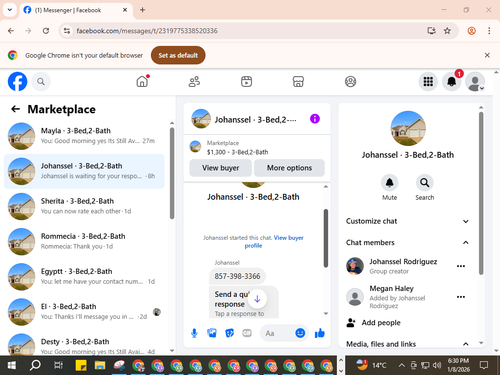Viewport: 500px width, 375px height.
Task: Expand Customize chat section
Action: 407,221
